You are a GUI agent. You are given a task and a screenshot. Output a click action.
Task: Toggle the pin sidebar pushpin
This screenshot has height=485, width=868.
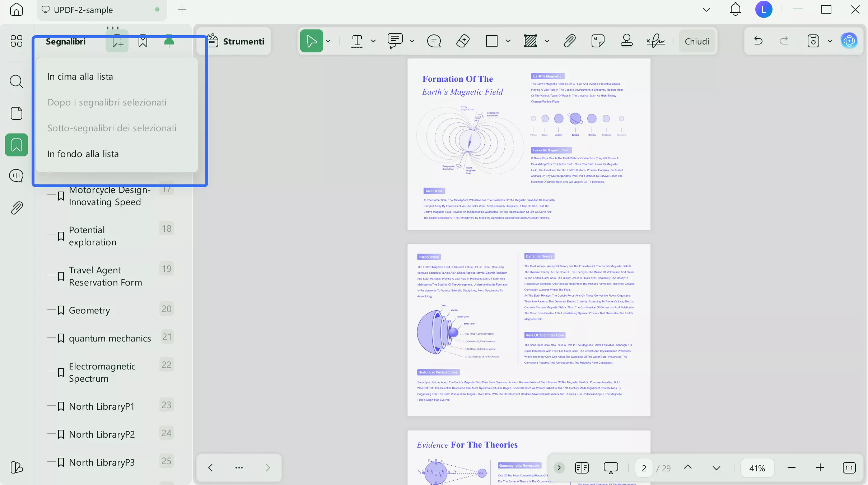click(x=169, y=42)
